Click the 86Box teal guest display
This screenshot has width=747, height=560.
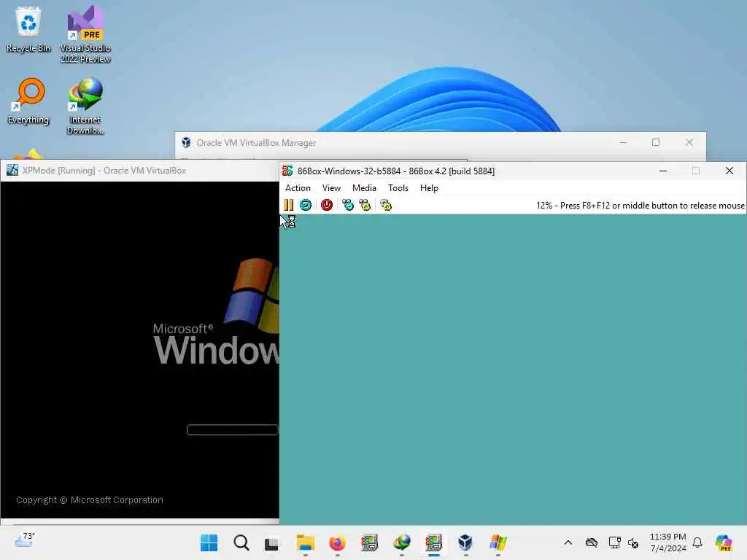tap(513, 369)
